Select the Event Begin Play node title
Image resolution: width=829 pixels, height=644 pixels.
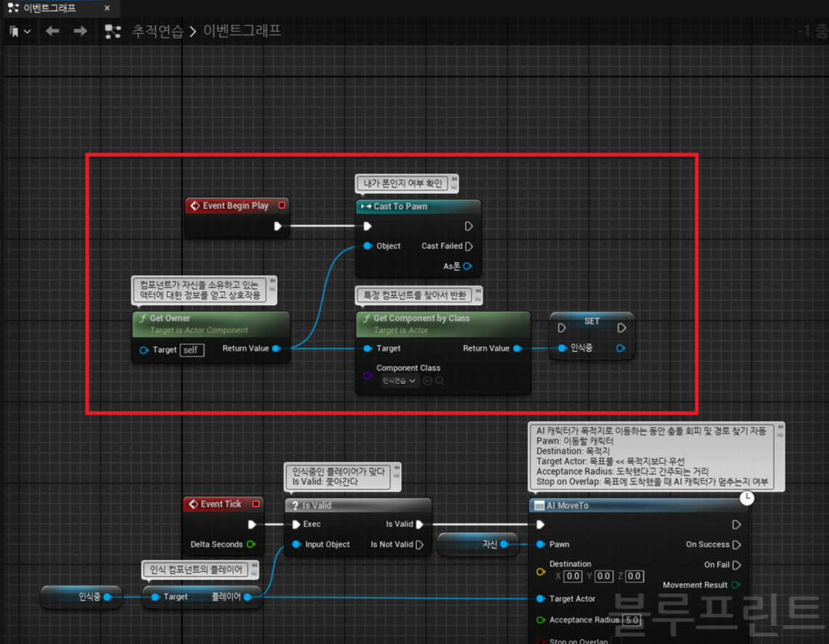coord(235,205)
